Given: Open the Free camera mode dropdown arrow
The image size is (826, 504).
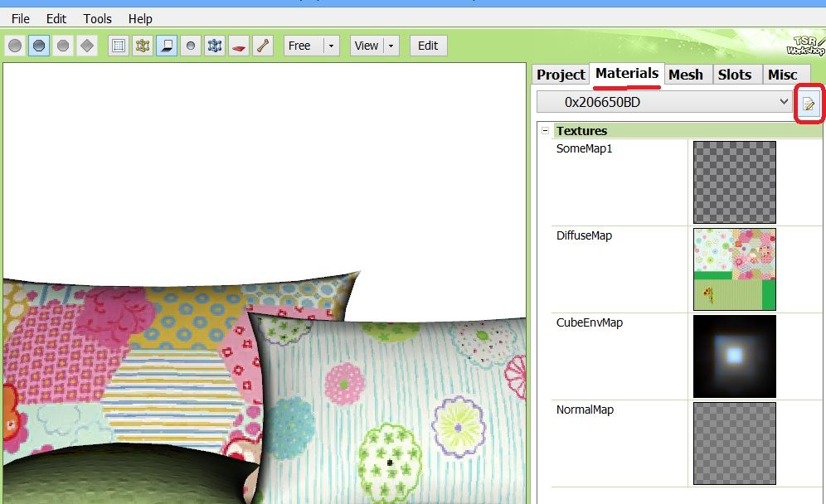Looking at the screenshot, I should (332, 46).
